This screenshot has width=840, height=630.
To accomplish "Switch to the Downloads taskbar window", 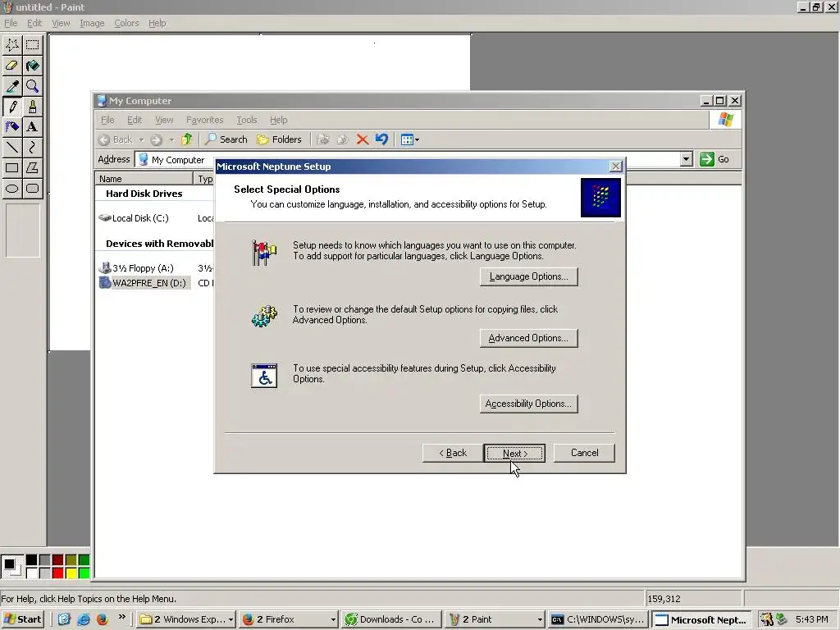I will (391, 619).
